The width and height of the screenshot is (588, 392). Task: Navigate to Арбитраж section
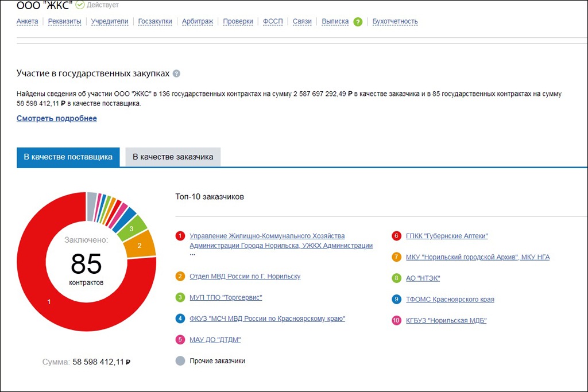click(198, 22)
